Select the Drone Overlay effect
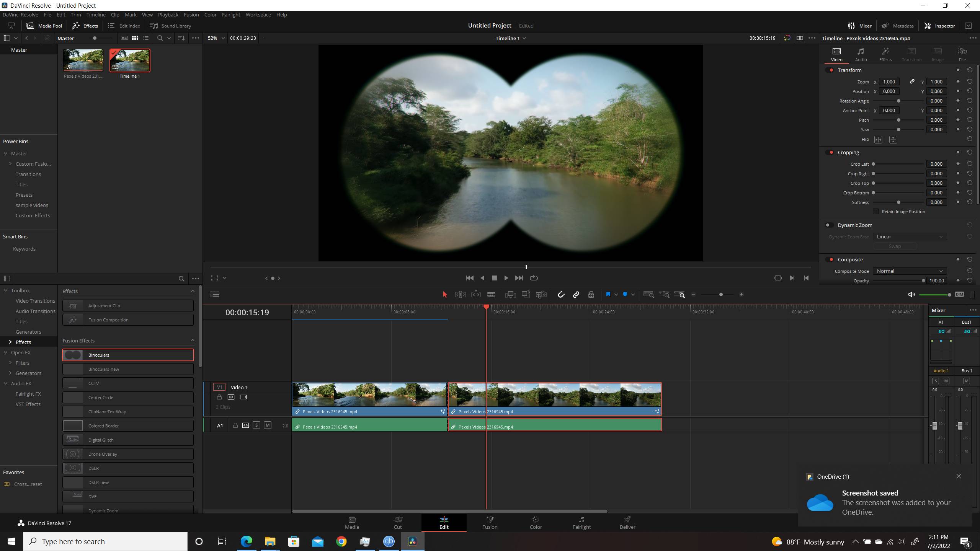980x551 pixels. 128,454
